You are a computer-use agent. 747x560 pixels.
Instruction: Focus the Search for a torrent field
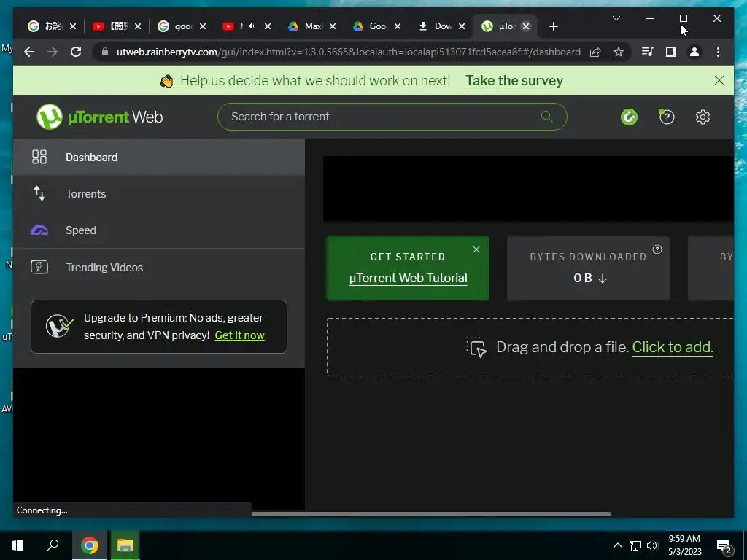pyautogui.click(x=392, y=117)
